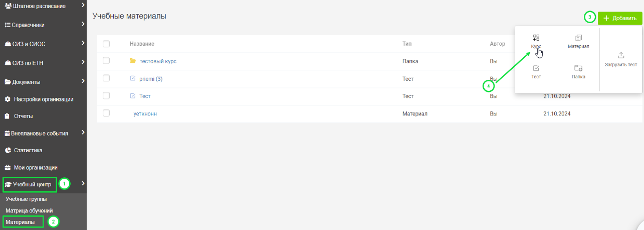Screen dimensions: 644x230
Task: Open the Тест link in the materials list
Action: pyautogui.click(x=145, y=96)
